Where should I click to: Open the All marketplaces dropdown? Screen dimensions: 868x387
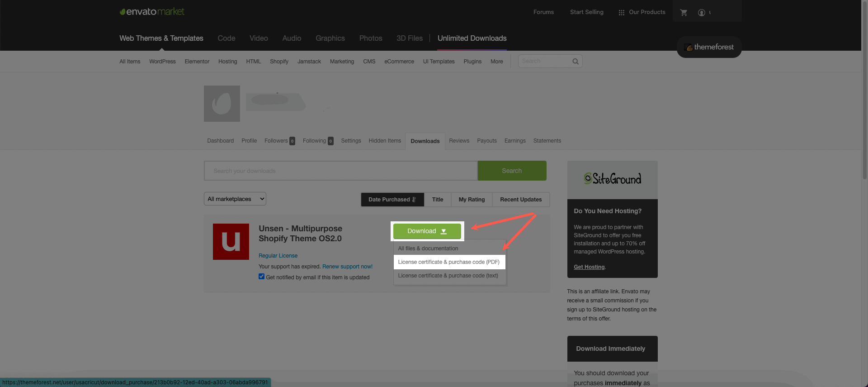click(235, 199)
